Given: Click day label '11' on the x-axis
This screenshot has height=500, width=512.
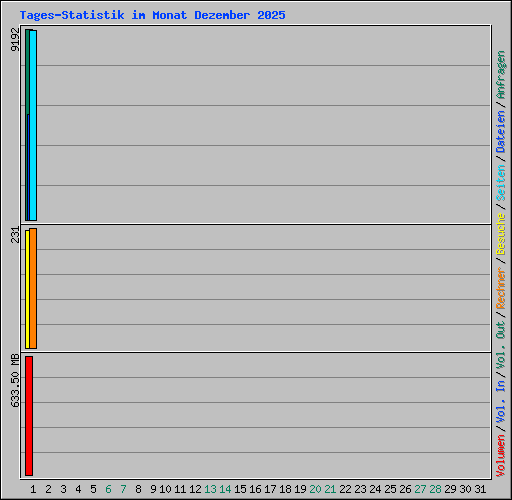Looking at the screenshot, I should coord(180,489).
